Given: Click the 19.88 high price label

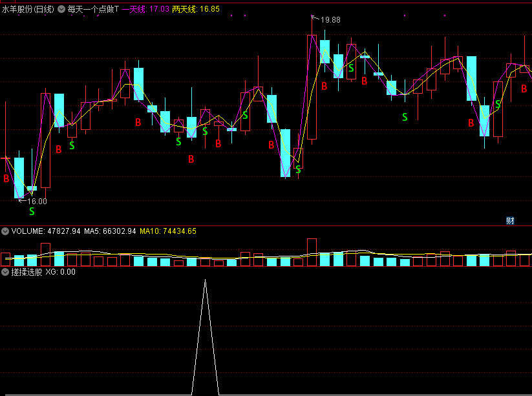Looking at the screenshot, I should tap(330, 20).
